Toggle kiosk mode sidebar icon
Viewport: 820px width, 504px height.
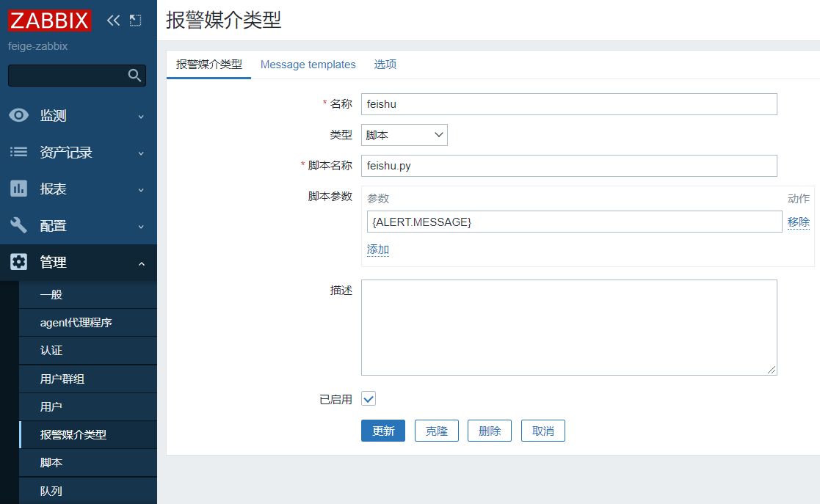[x=136, y=21]
